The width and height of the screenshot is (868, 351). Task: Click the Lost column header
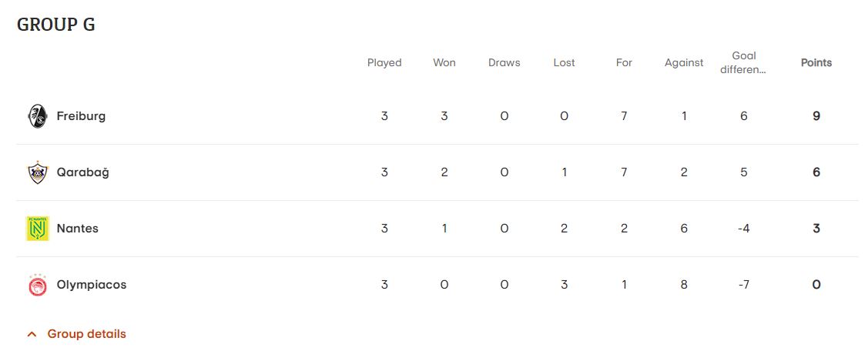click(564, 63)
